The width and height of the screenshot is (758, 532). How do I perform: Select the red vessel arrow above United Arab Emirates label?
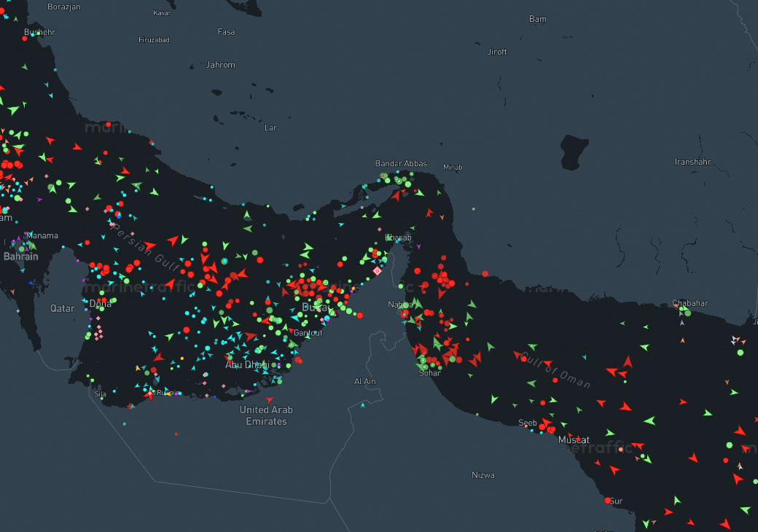(x=270, y=399)
